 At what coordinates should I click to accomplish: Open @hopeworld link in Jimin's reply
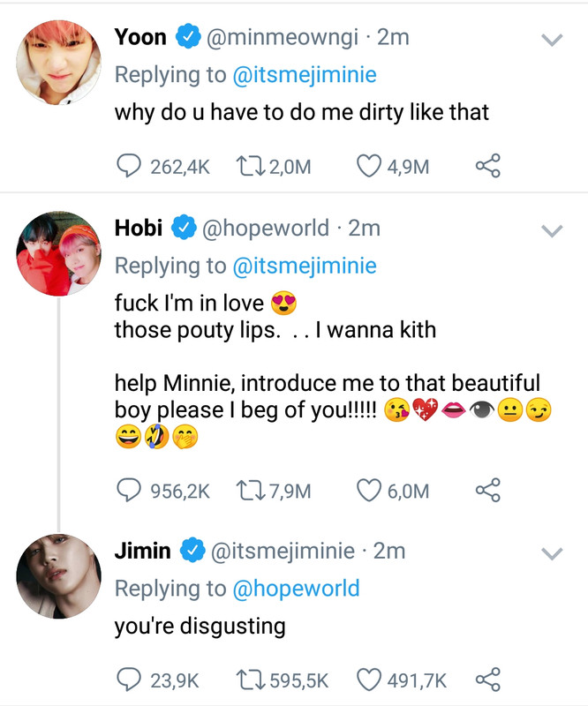(296, 589)
